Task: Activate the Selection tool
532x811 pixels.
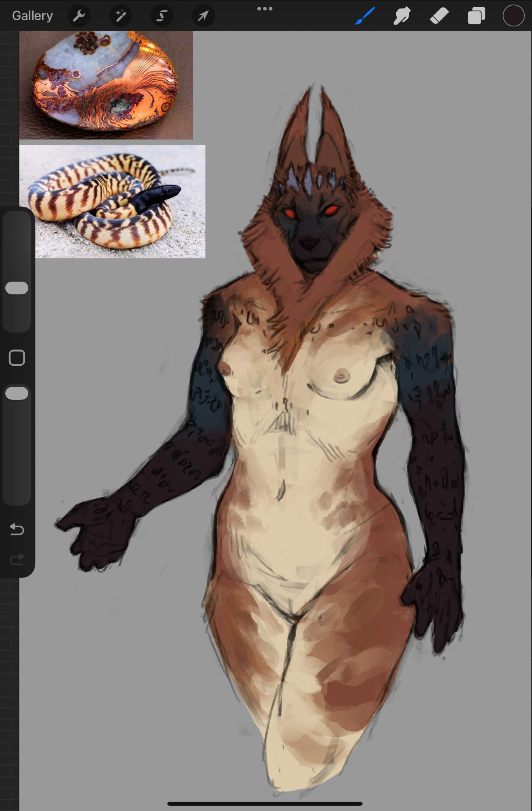Action: (x=162, y=16)
